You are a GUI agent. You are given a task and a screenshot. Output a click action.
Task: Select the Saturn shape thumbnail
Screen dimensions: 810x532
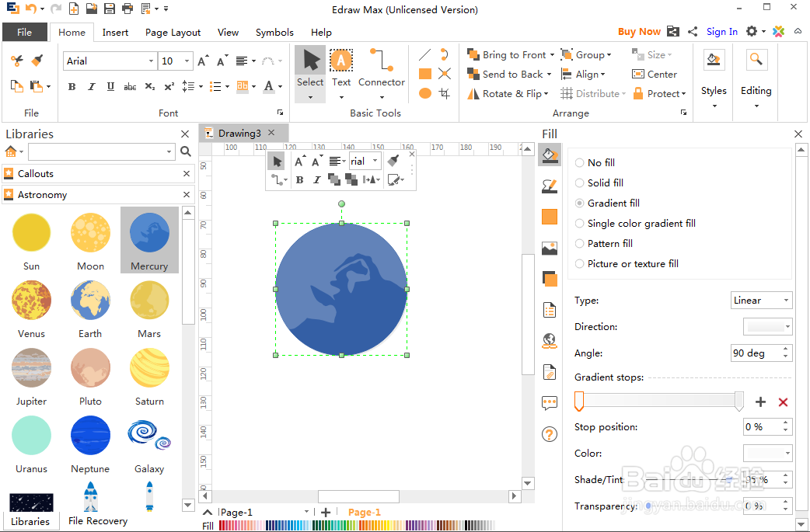coord(149,368)
